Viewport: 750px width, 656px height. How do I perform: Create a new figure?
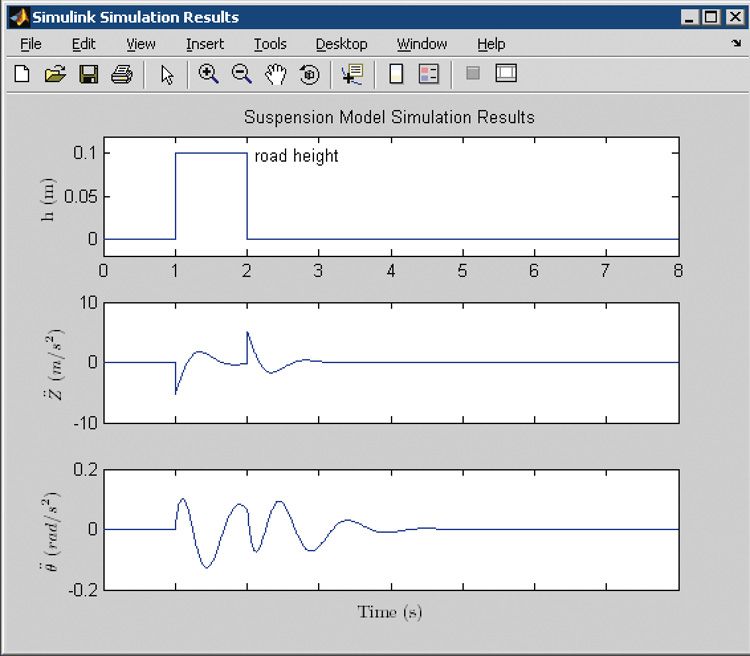(x=22, y=74)
